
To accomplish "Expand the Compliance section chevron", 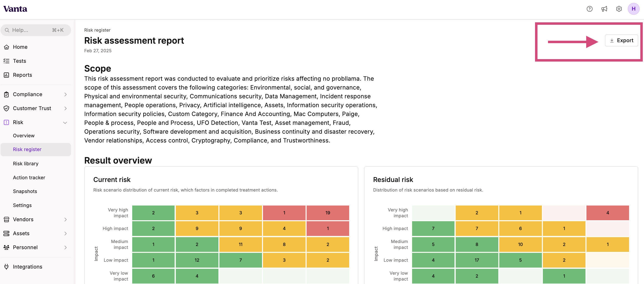I will [x=65, y=94].
